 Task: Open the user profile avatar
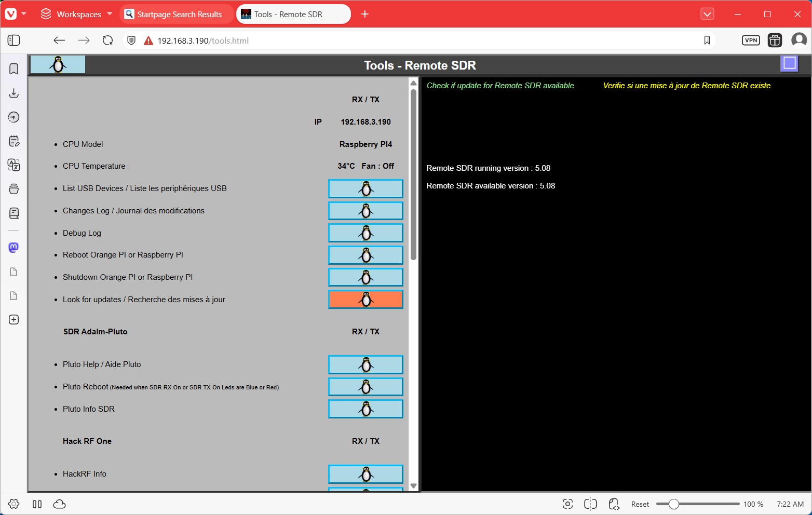pyautogui.click(x=799, y=40)
